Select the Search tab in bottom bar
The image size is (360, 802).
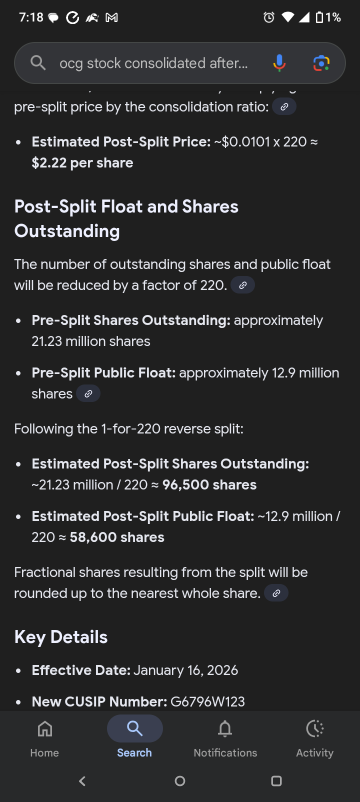[x=134, y=738]
